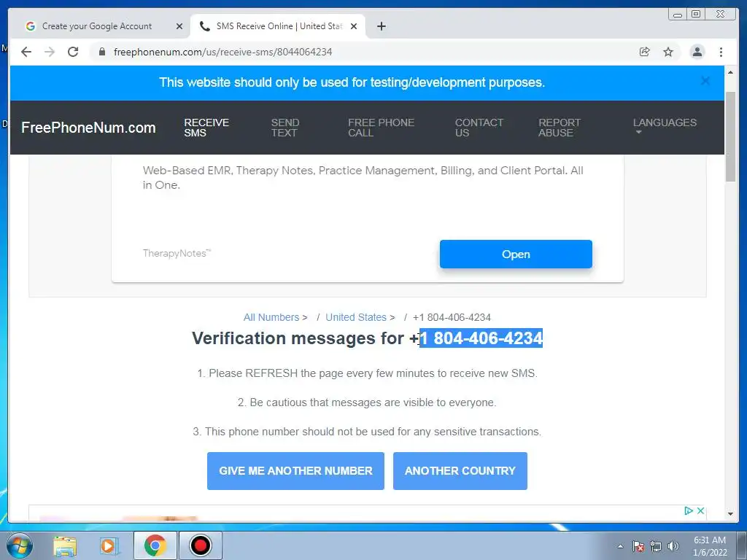Image resolution: width=747 pixels, height=560 pixels.
Task: Open Chrome three-dot menu
Action: click(x=721, y=52)
